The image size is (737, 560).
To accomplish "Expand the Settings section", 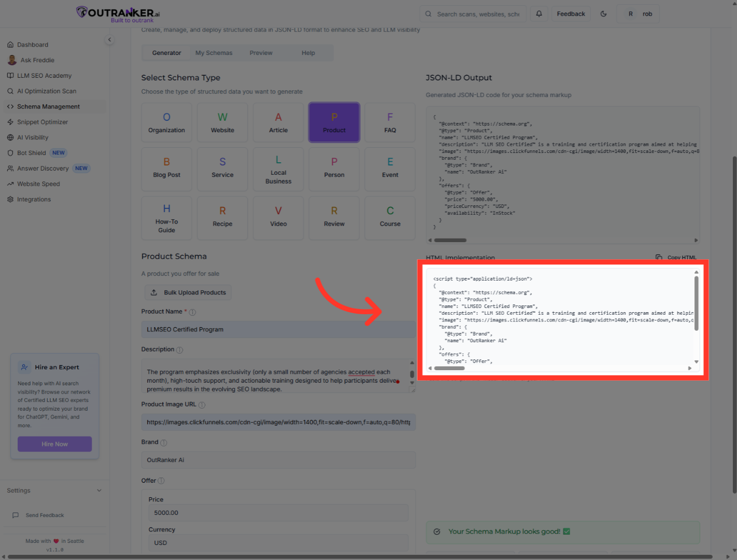I will point(54,491).
